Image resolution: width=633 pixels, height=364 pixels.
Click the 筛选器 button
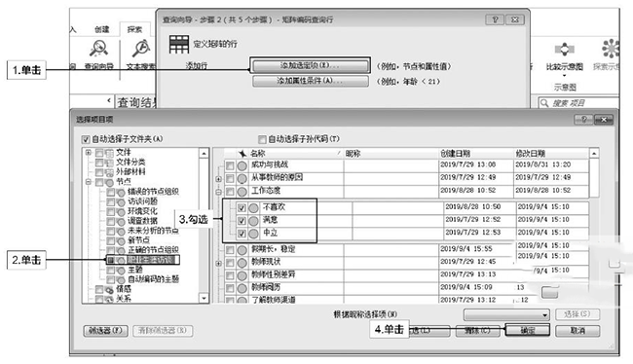click(x=105, y=331)
